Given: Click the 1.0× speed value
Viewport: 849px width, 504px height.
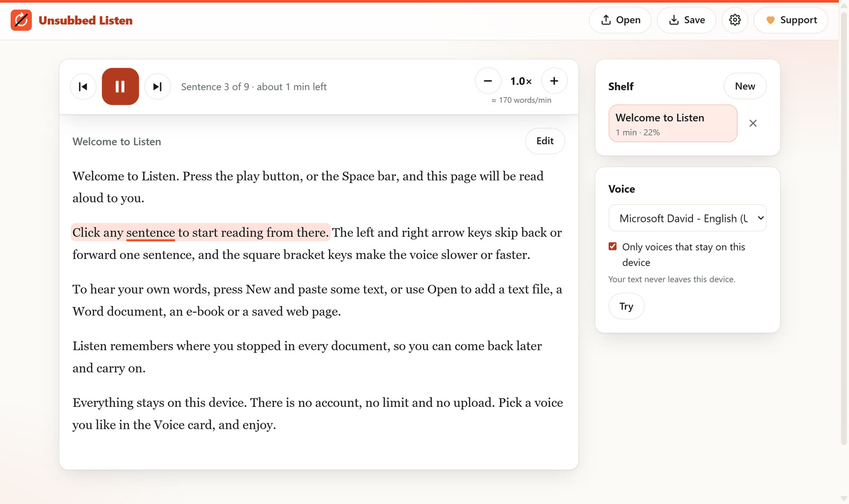Looking at the screenshot, I should [x=521, y=81].
